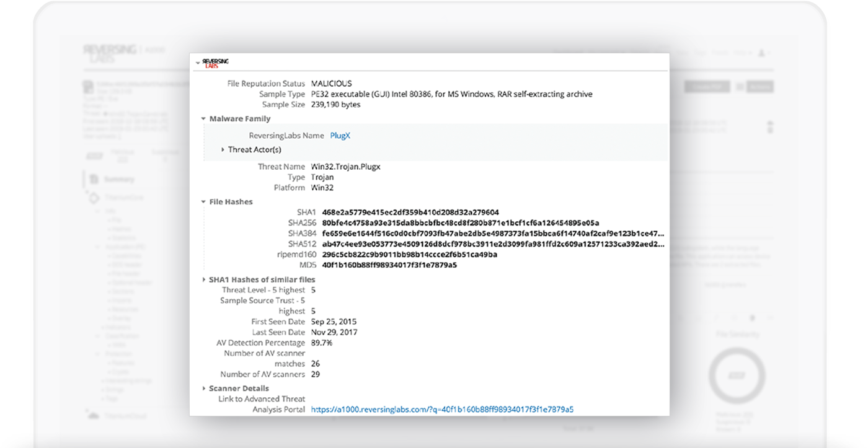The image size is (868, 448).
Task: Select the MD5 hash starting 40f1b160b88
Action: click(x=389, y=265)
